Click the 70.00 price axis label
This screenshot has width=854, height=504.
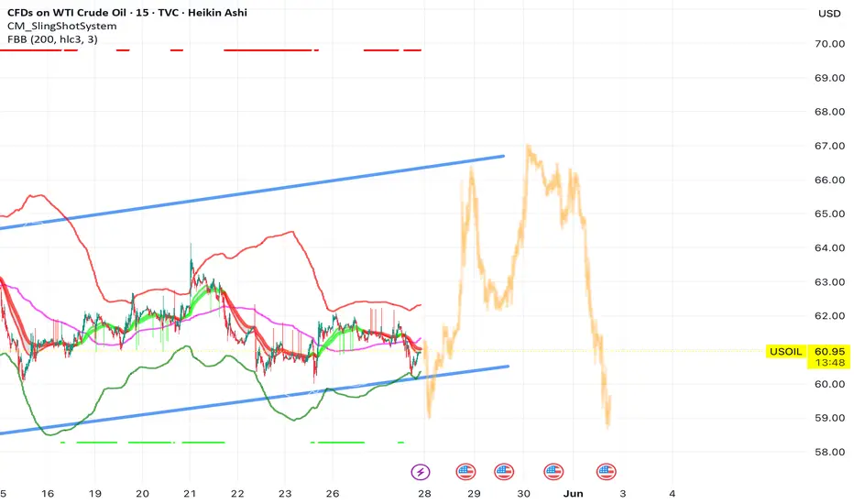click(x=829, y=44)
